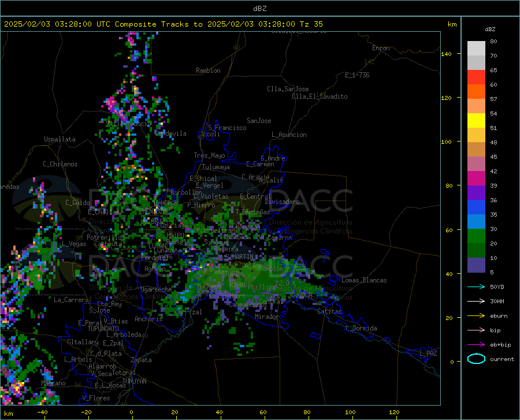Click the 65 dBZ red color swatch

click(x=476, y=77)
